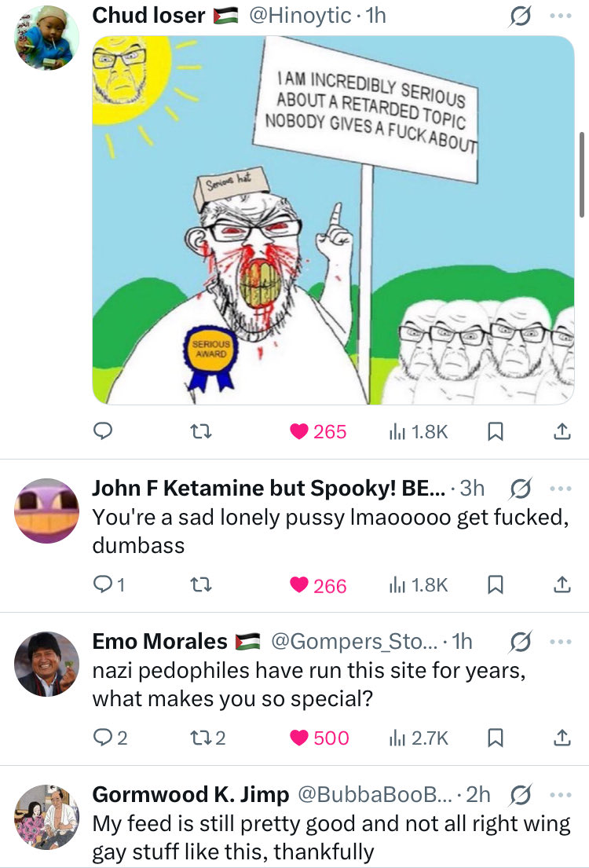The image size is (589, 868).
Task: Open the @Hinoytic profile handle
Action: [299, 16]
